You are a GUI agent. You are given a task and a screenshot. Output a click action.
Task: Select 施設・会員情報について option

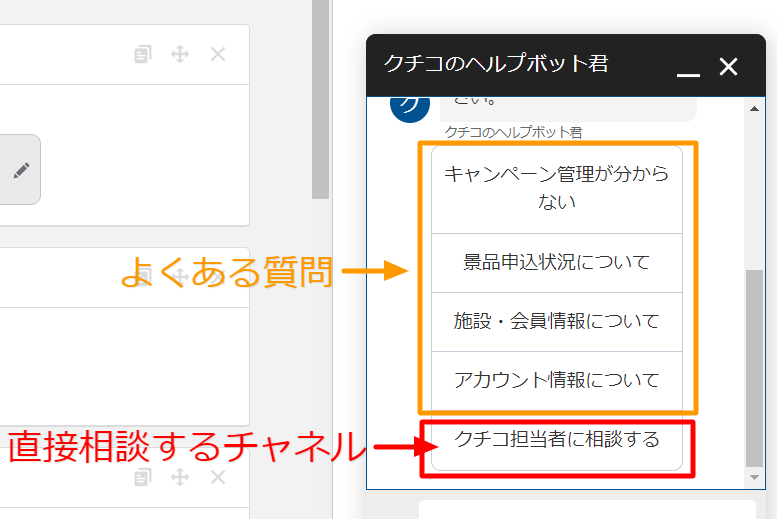[556, 321]
